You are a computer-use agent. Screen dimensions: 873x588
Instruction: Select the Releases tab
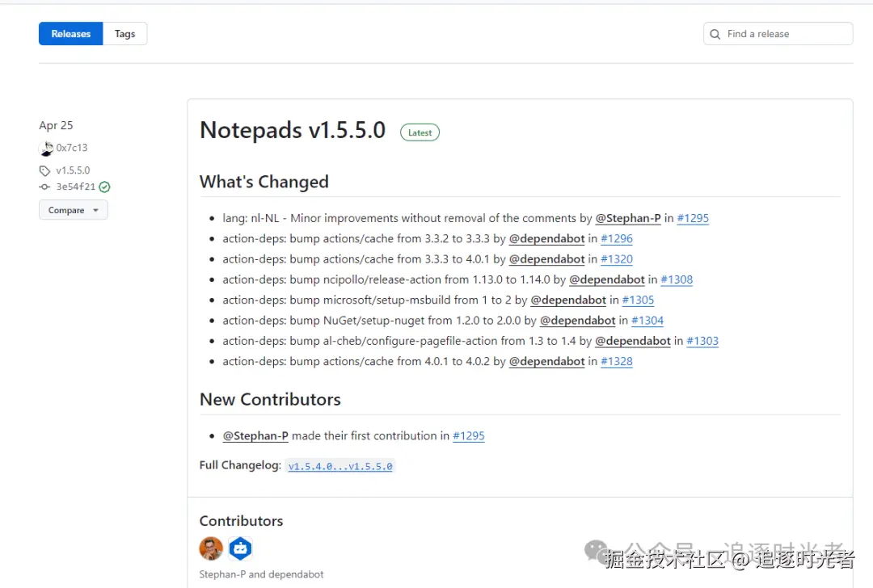point(70,34)
